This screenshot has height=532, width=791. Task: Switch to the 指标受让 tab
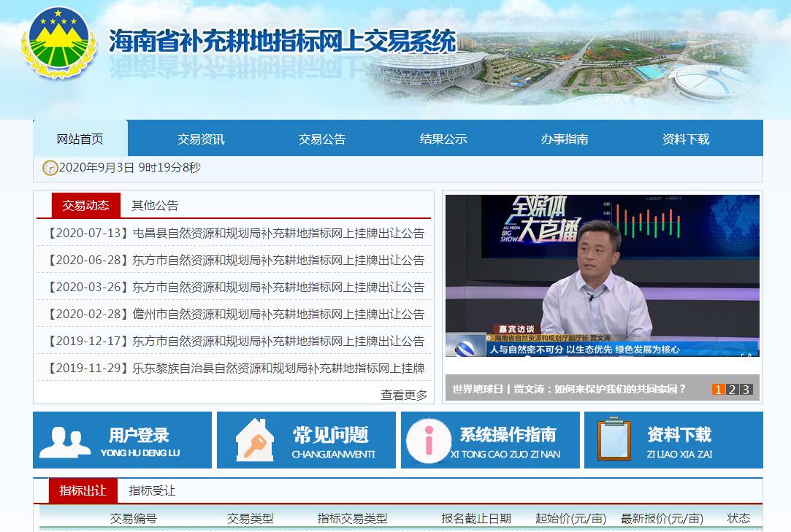pos(152,490)
